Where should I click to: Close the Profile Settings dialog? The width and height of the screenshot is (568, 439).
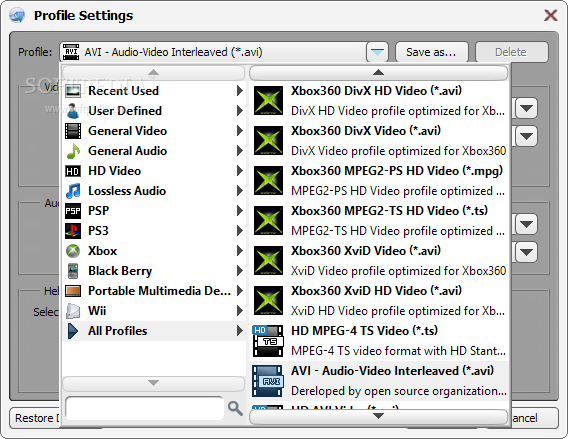[x=550, y=15]
